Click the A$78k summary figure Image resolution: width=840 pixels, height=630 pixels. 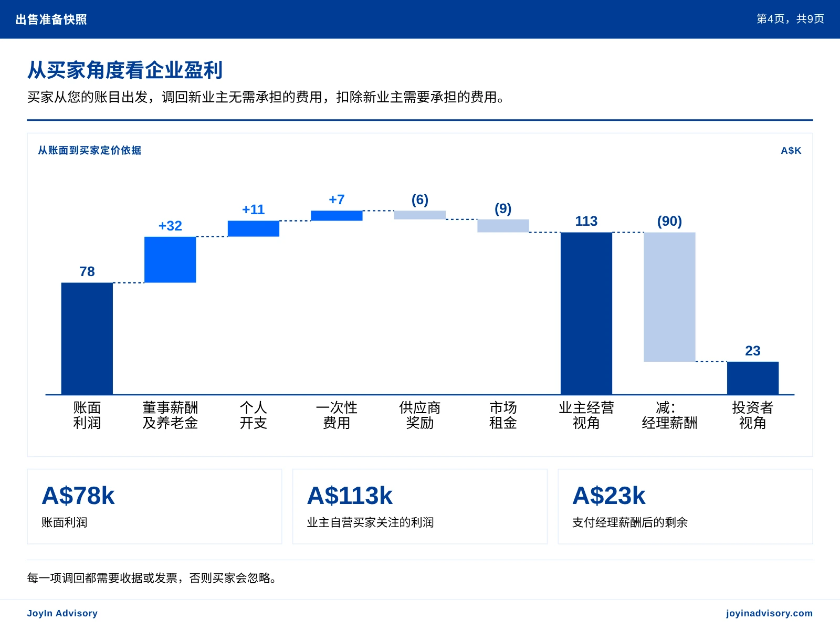78,496
